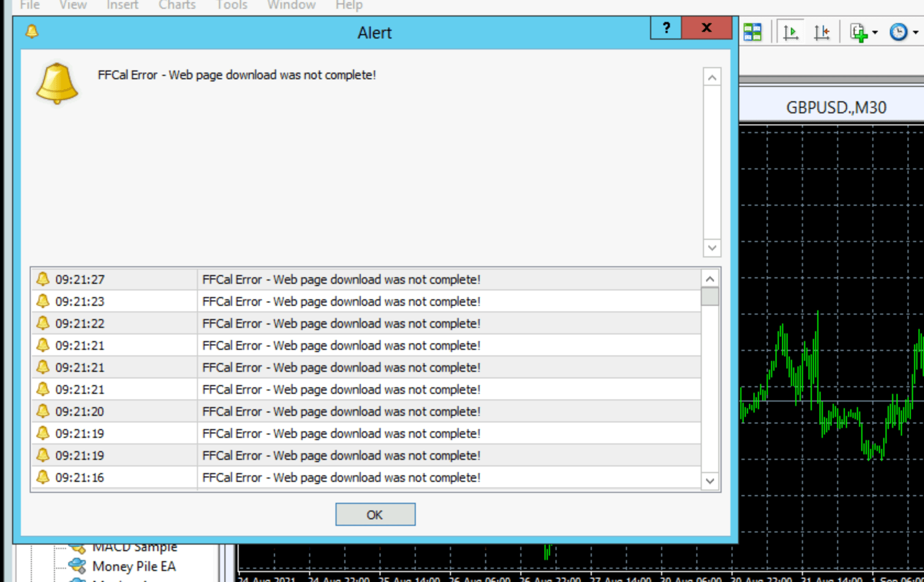The width and height of the screenshot is (924, 582).
Task: Click the Indicators list icon with green plus
Action: [858, 32]
